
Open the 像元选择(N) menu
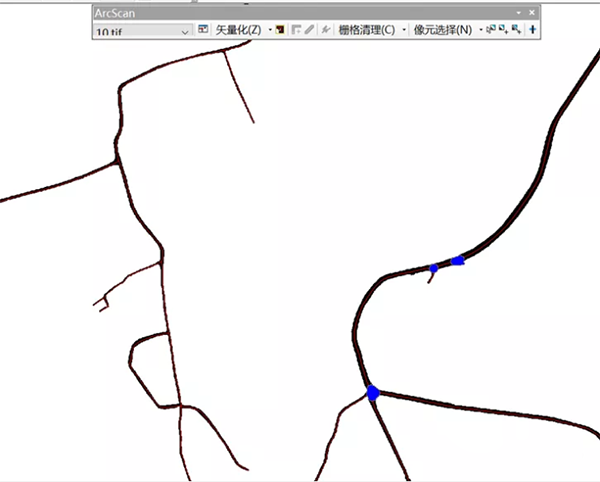[x=443, y=29]
